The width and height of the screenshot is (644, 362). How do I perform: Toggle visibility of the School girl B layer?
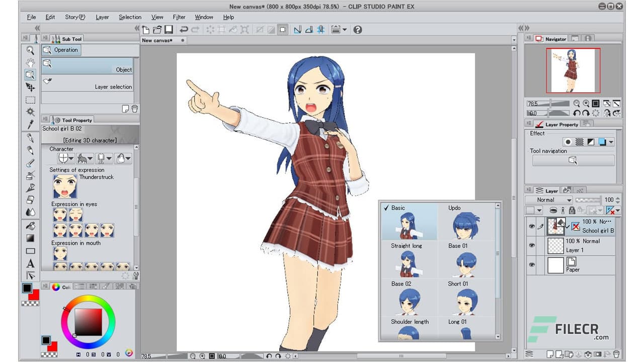pos(532,226)
